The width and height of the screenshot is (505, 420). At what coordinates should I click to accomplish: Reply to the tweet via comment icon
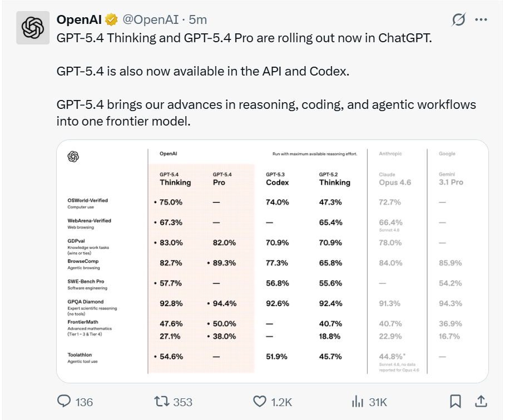[x=64, y=401]
